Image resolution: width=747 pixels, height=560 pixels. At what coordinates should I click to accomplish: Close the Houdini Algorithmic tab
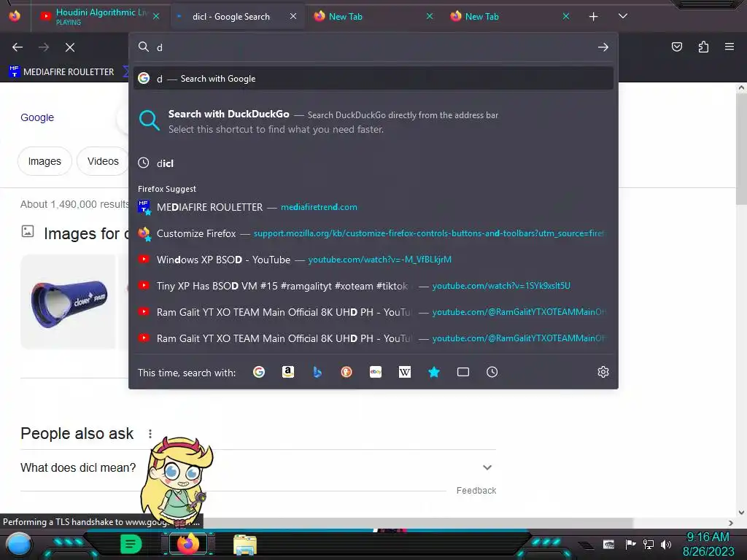156,16
